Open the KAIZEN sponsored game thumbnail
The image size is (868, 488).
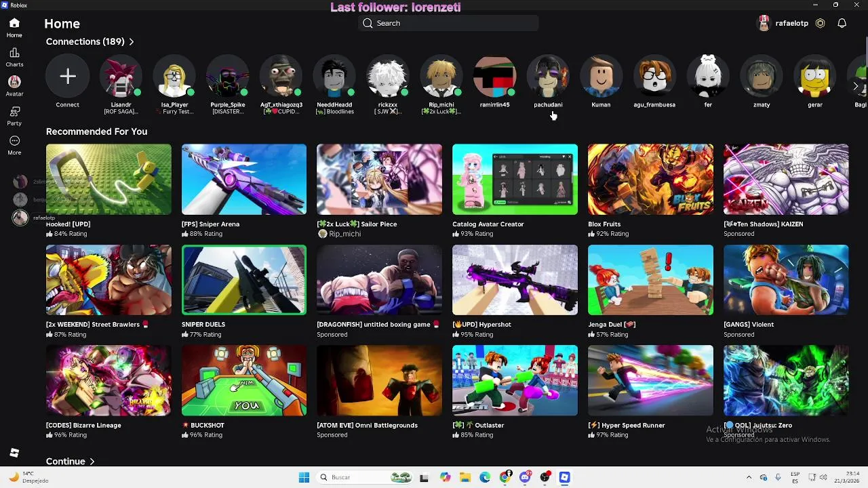click(786, 180)
